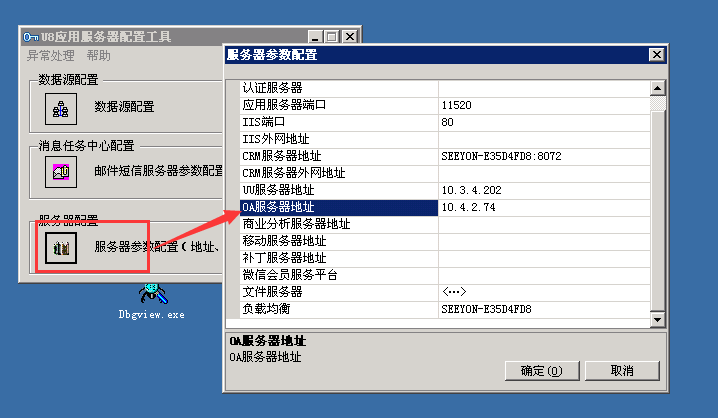This screenshot has width=718, height=418.
Task: Click the 服务器参数配置（地址、 label text
Action: click(156, 247)
